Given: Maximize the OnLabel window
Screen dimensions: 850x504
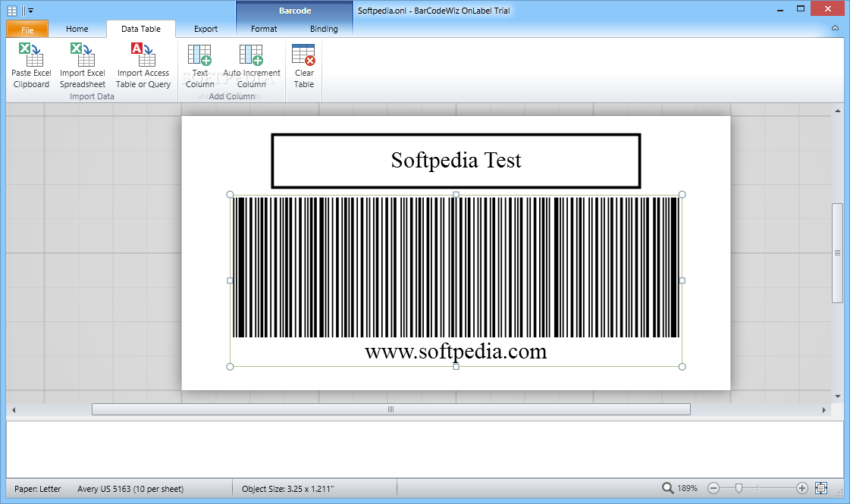Looking at the screenshot, I should click(800, 8).
